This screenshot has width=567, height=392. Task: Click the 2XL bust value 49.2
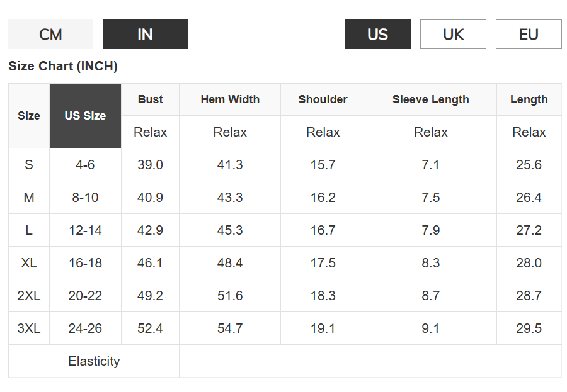150,296
